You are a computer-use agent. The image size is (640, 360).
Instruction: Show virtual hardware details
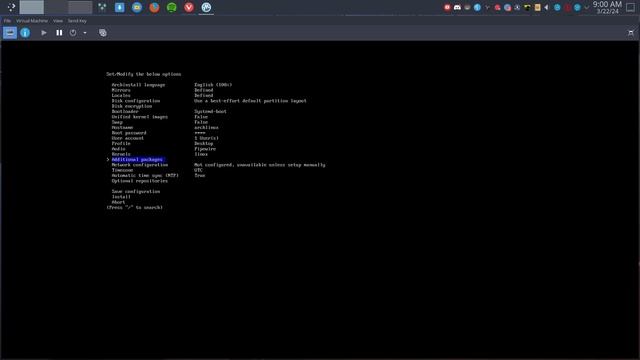25,33
